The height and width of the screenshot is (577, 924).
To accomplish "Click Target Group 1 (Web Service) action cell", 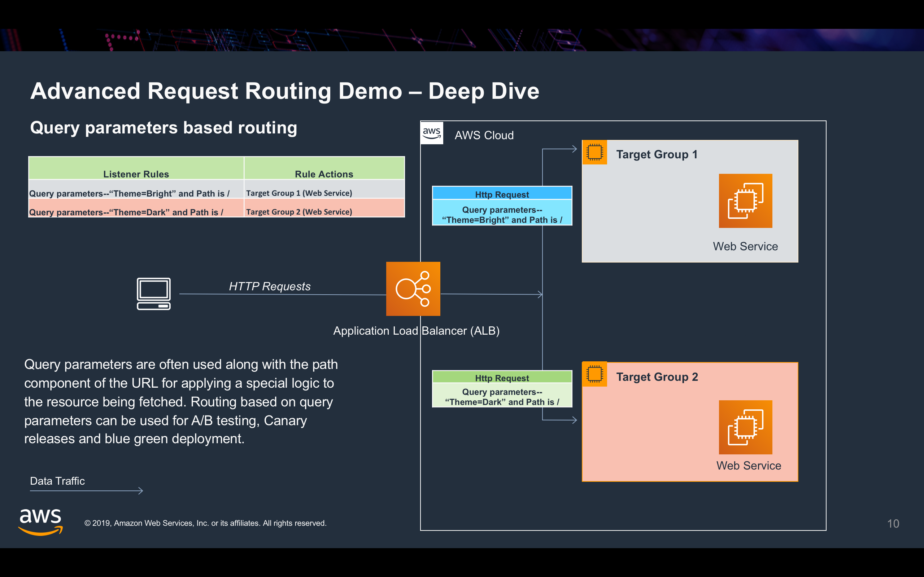I will pos(299,193).
